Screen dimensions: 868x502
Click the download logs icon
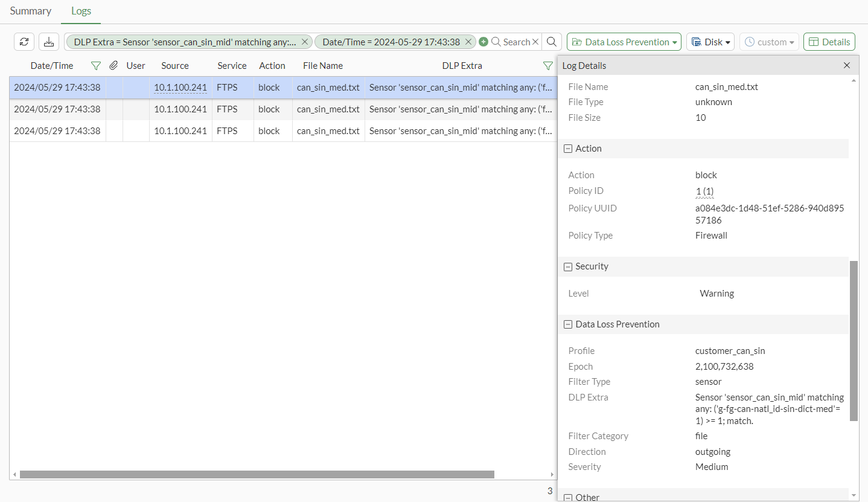[49, 42]
